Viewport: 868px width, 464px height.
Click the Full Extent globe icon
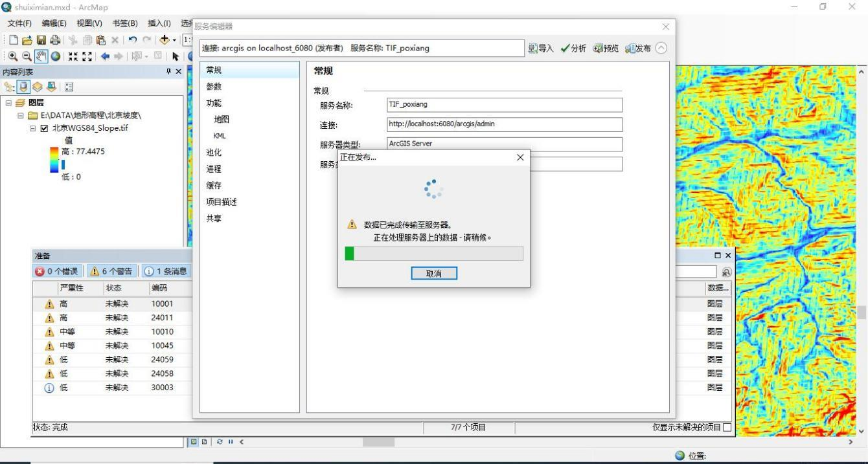click(x=56, y=56)
